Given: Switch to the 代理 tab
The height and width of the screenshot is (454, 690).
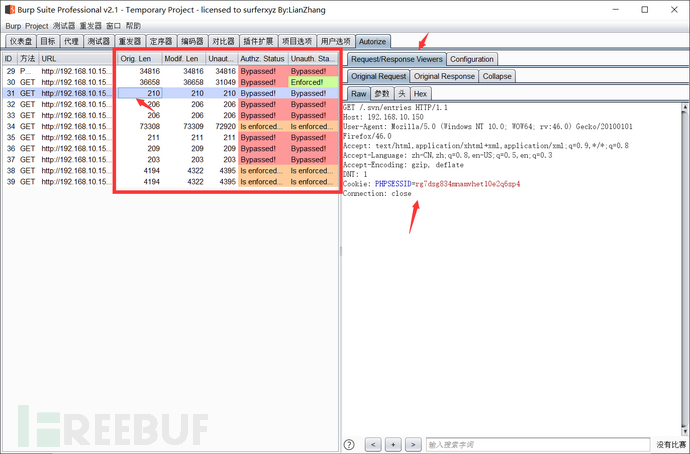Looking at the screenshot, I should (71, 41).
